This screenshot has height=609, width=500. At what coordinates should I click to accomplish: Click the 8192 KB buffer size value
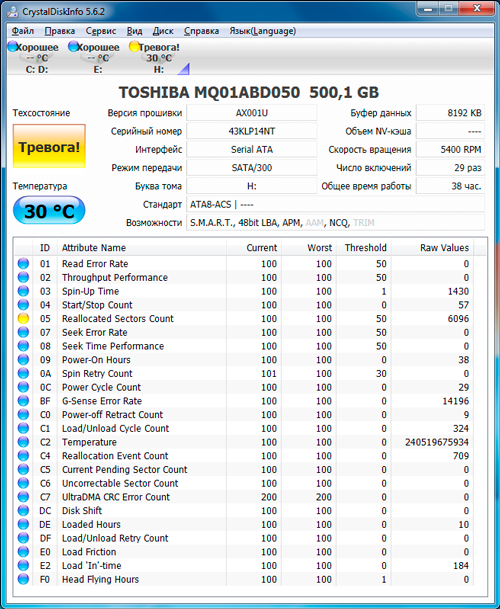(x=451, y=113)
